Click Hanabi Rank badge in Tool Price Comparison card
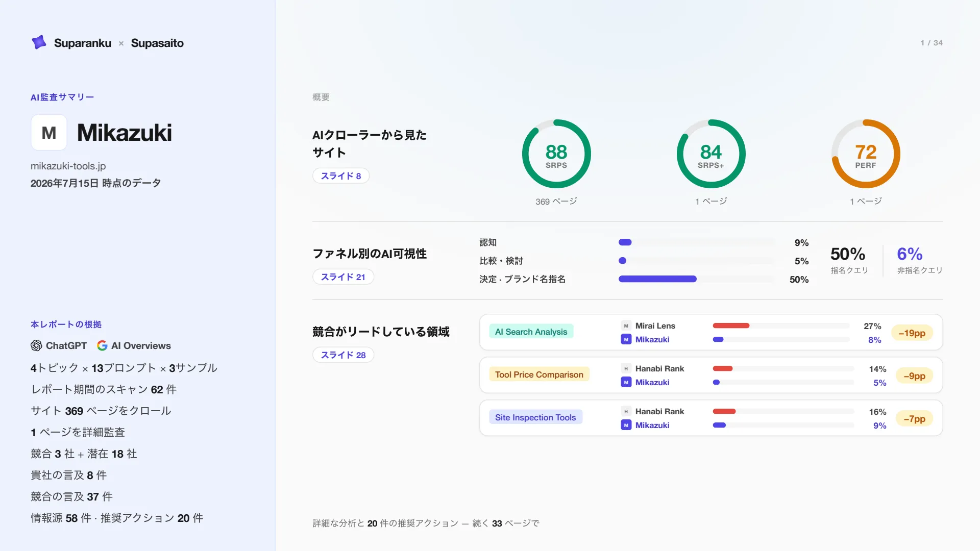Viewport: 980px width, 551px height. (x=626, y=368)
